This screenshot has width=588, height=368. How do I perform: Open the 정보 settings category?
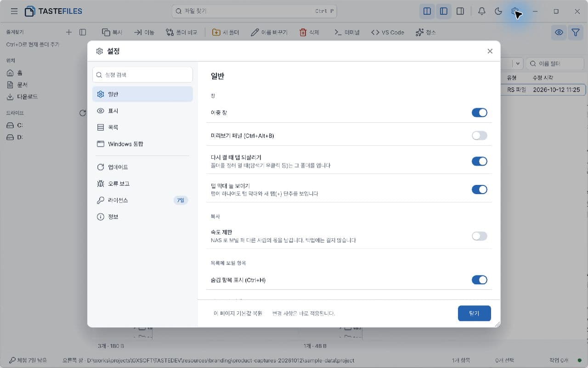click(x=142, y=217)
